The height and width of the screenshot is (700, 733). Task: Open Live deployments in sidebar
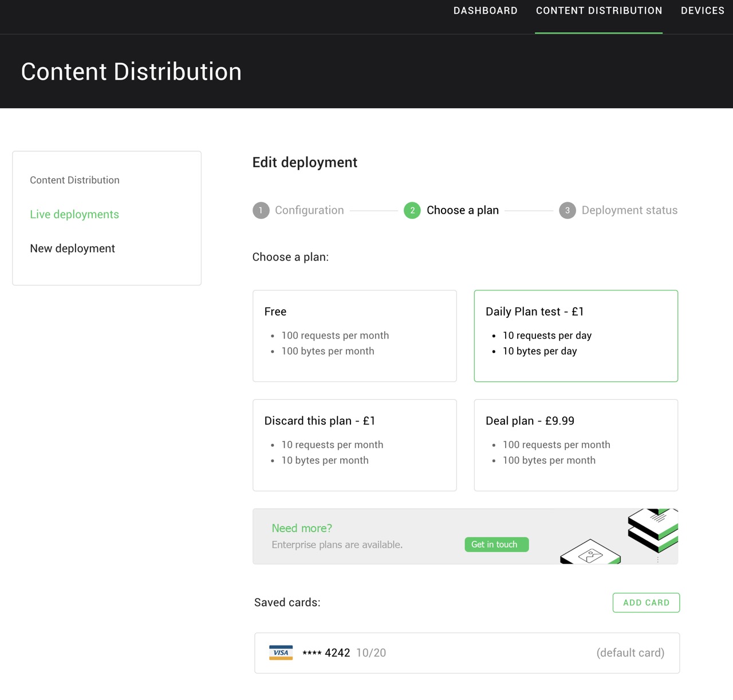[x=74, y=214]
